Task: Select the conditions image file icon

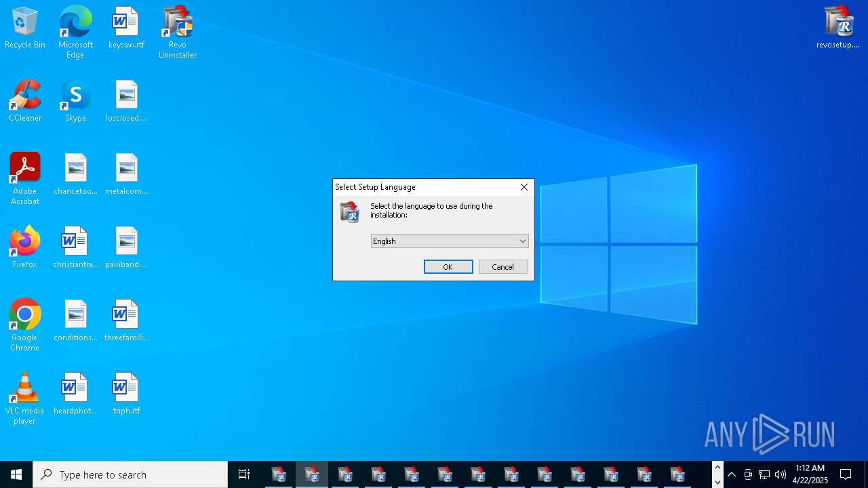Action: coord(75,321)
